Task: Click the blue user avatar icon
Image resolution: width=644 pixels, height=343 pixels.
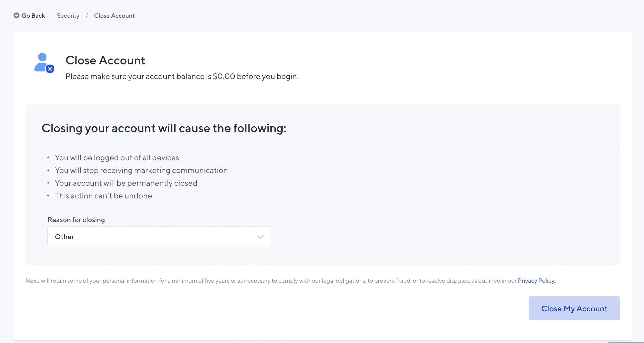Action: coord(41,62)
